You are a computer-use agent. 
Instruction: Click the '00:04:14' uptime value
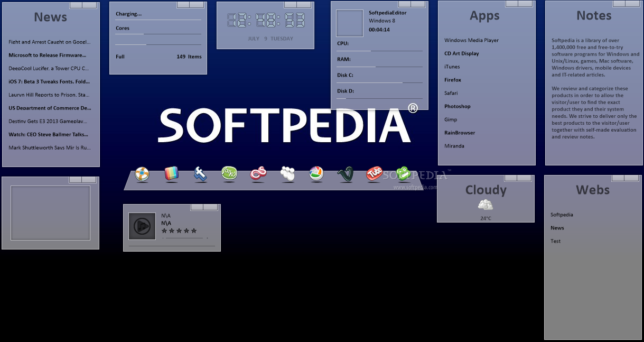(x=379, y=30)
